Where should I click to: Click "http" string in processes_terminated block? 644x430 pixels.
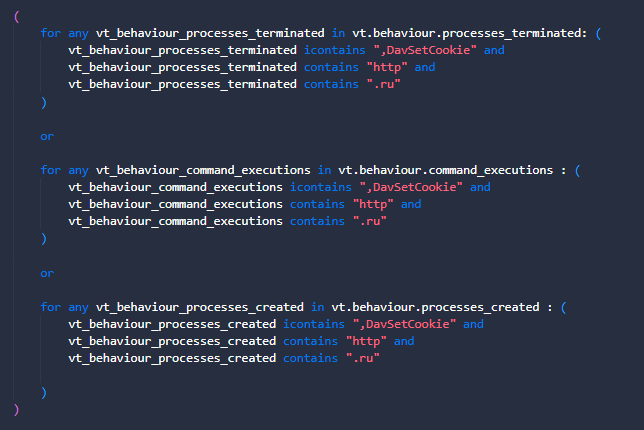coord(387,67)
